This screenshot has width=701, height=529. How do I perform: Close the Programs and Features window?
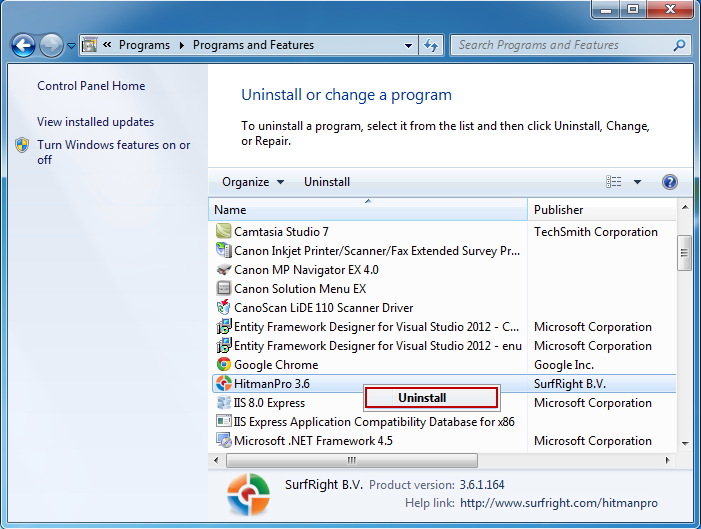coord(670,9)
